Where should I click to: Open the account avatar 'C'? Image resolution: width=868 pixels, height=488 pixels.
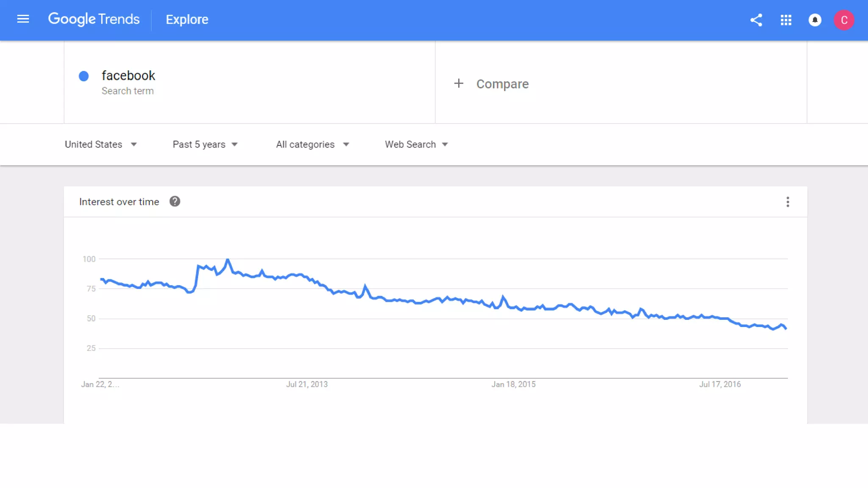[x=843, y=20]
